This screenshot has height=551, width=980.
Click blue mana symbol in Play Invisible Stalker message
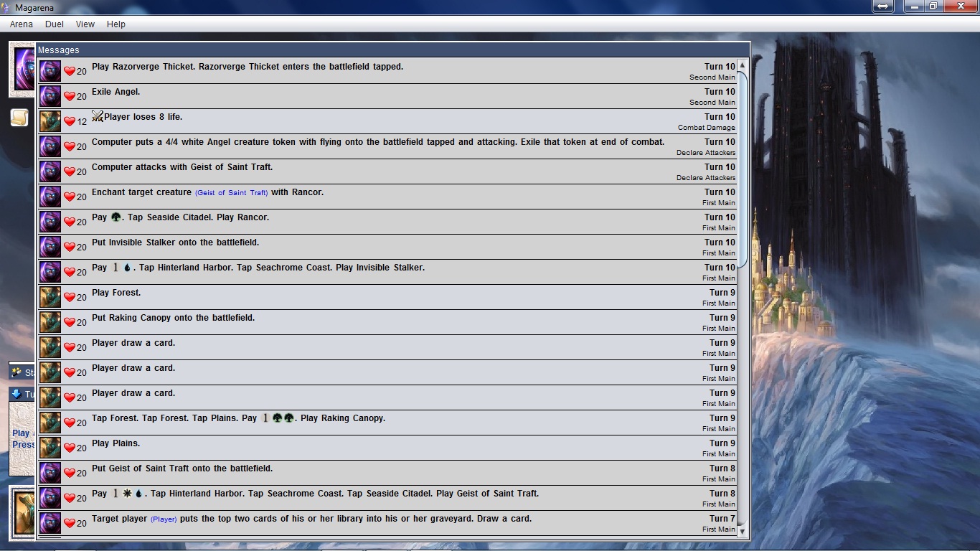coord(127,268)
